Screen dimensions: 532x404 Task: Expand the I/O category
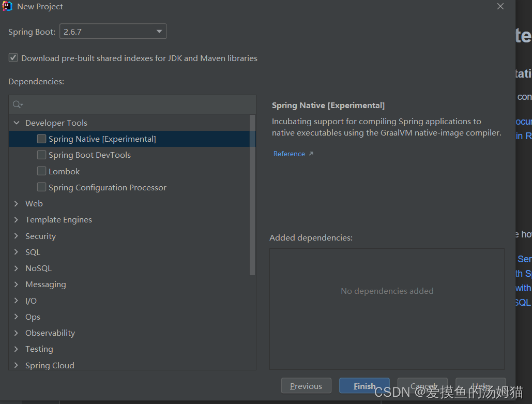(17, 301)
